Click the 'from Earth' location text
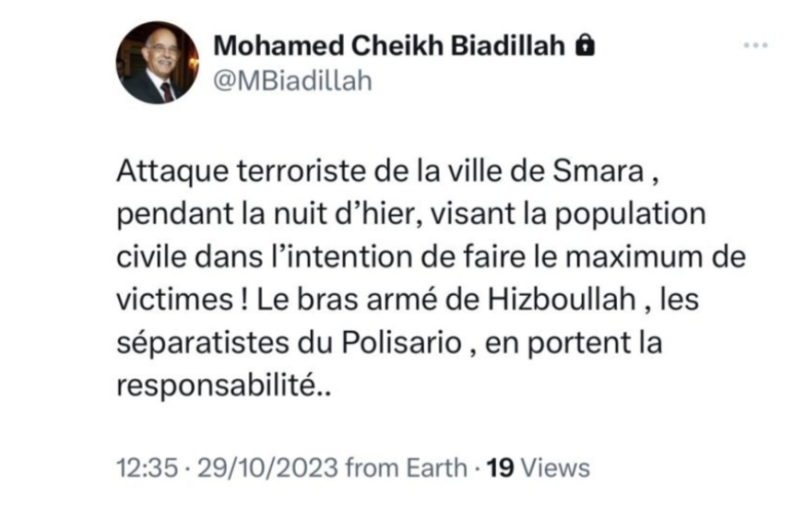Screen dimensions: 807x532 point(407,467)
